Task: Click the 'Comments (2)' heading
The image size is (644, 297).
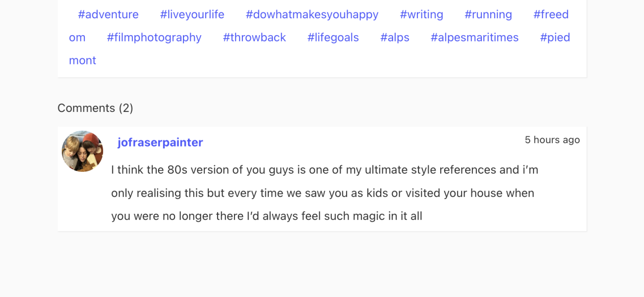Action: (x=95, y=108)
